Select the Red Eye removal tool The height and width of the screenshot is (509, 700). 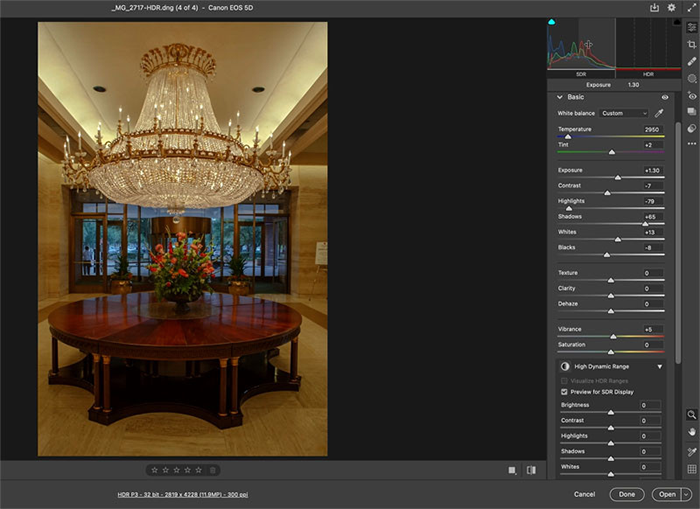click(x=692, y=95)
